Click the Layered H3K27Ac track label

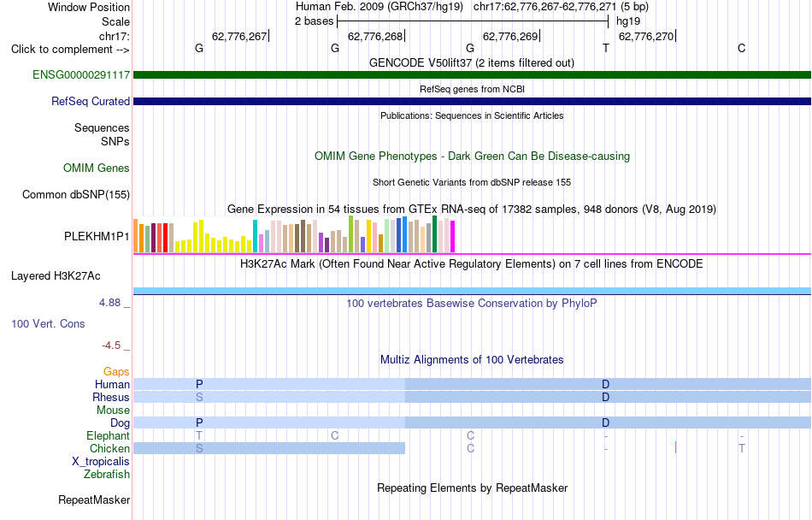point(56,275)
